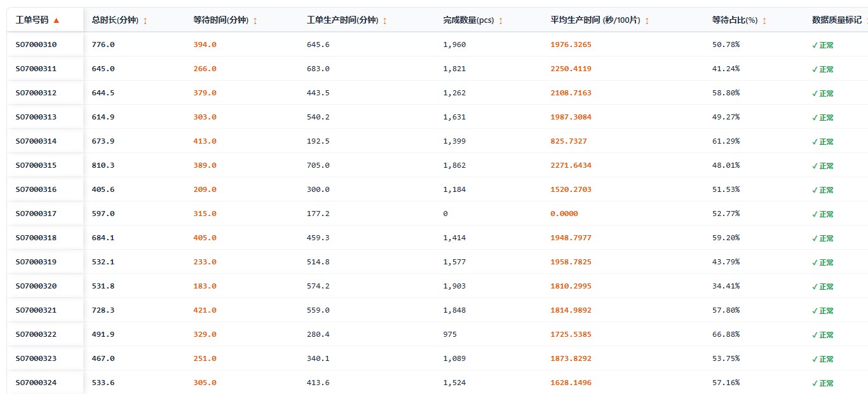Image resolution: width=868 pixels, height=394 pixels.
Task: Click the average time value 1520.2703
Action: point(571,189)
